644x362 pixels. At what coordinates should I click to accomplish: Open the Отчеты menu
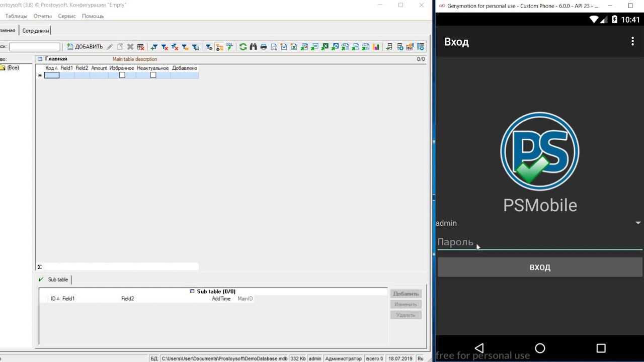[43, 16]
